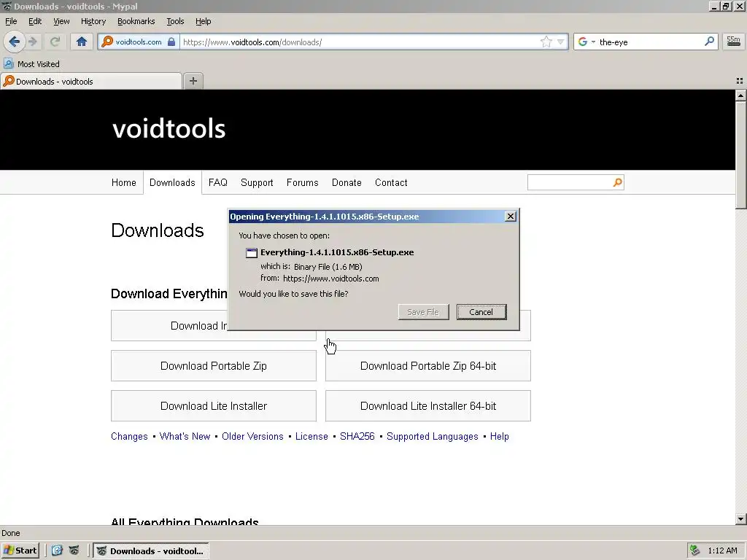This screenshot has height=560, width=747.
Task: Click the Downloads - voidtool taskbar button
Action: [151, 551]
